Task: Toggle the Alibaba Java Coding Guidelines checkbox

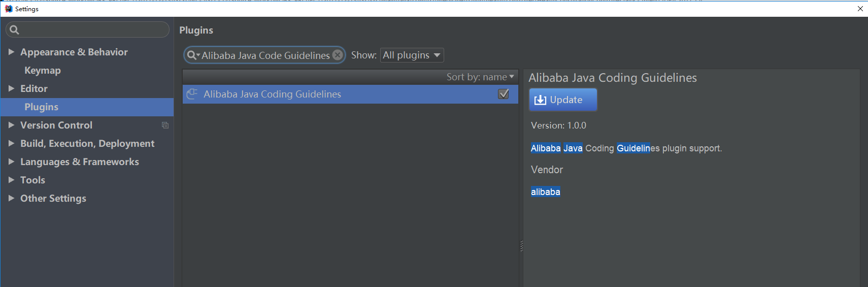Action: click(504, 94)
